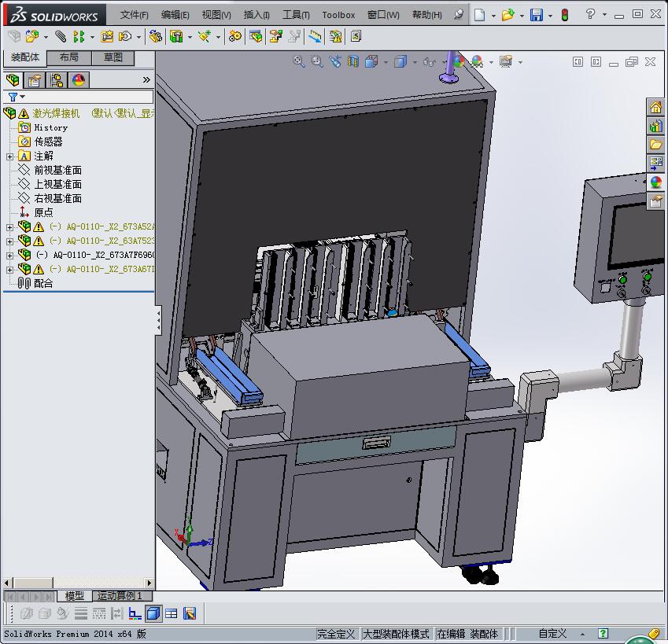This screenshot has height=644, width=668.
Task: Toggle the shaded with edges display button
Action: click(x=153, y=613)
